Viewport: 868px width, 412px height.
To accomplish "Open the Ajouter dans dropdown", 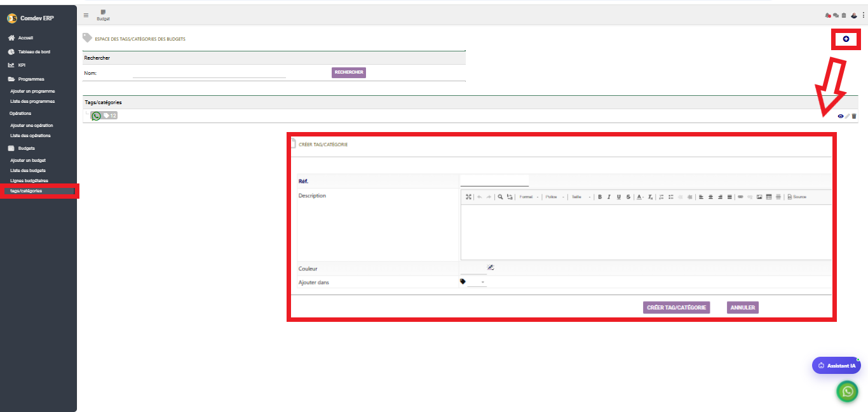I will (x=477, y=282).
